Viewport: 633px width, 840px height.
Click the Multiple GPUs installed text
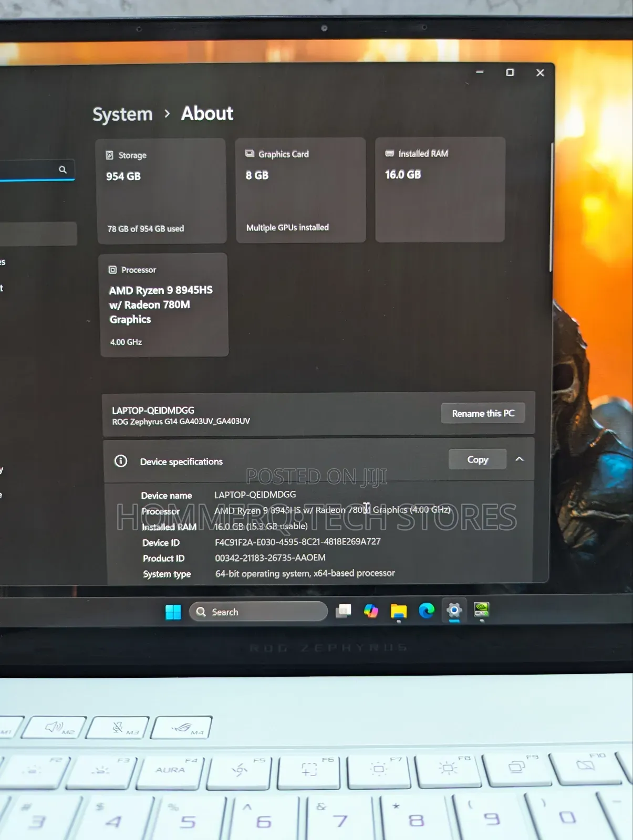tap(287, 228)
